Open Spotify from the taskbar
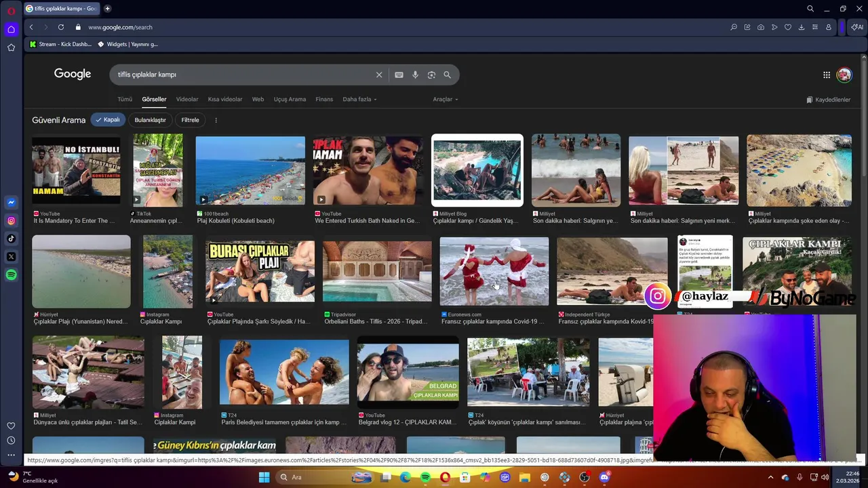Screen dimensions: 868x488 point(425,477)
